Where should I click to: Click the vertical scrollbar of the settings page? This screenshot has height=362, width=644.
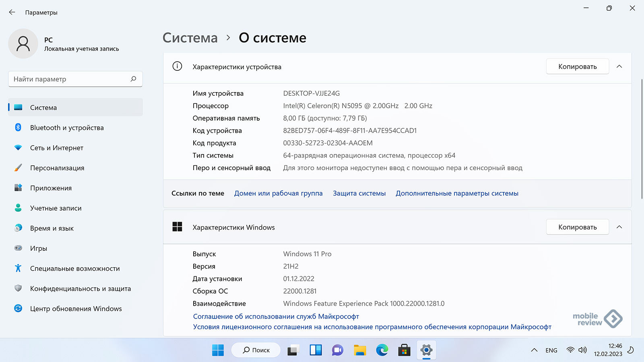pos(642,139)
